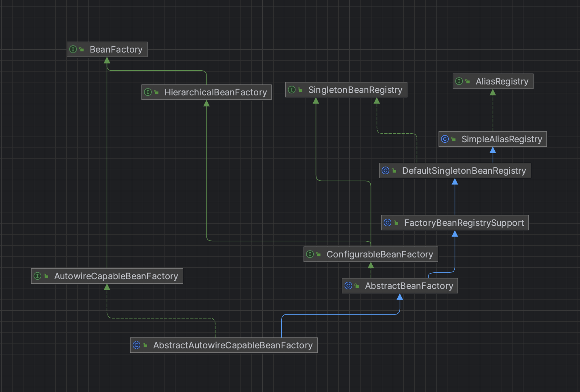Image resolution: width=580 pixels, height=392 pixels.
Task: Click the public lock icon on AbstractAutowireCapableBeanFactory
Action: pos(145,345)
